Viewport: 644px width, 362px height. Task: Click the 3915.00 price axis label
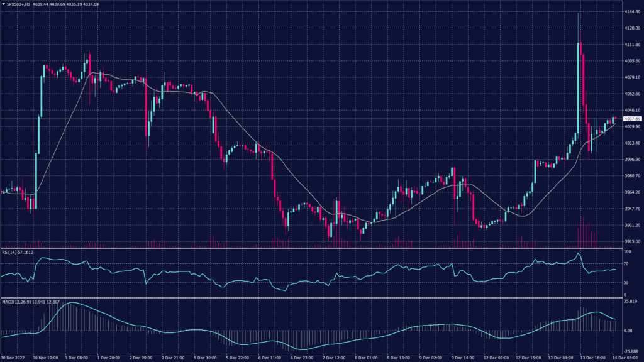[631, 241]
